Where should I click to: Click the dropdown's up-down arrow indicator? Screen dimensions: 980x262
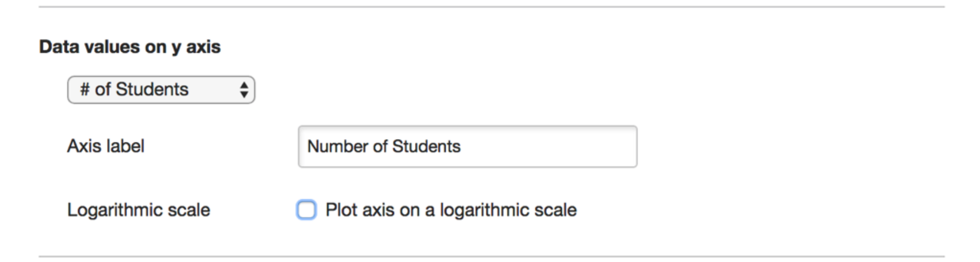[x=244, y=90]
